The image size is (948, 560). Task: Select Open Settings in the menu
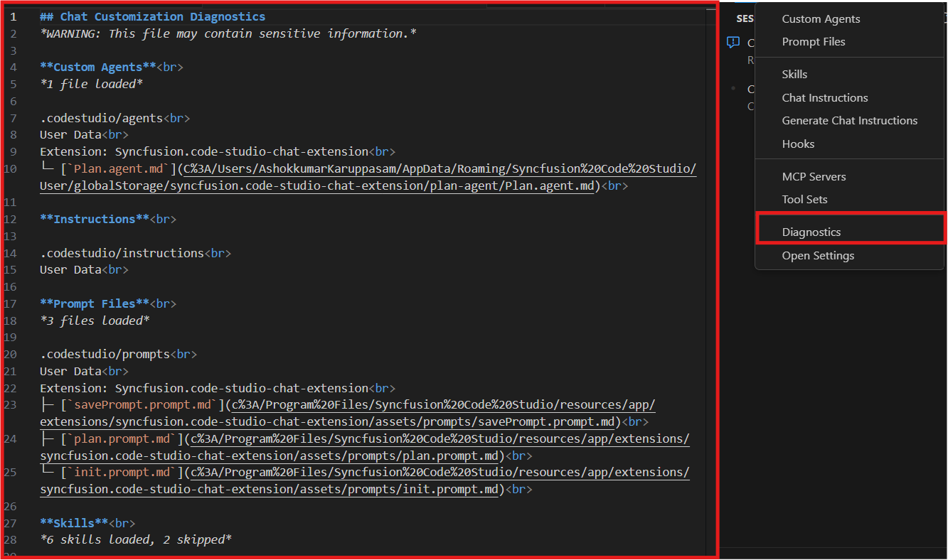point(818,256)
